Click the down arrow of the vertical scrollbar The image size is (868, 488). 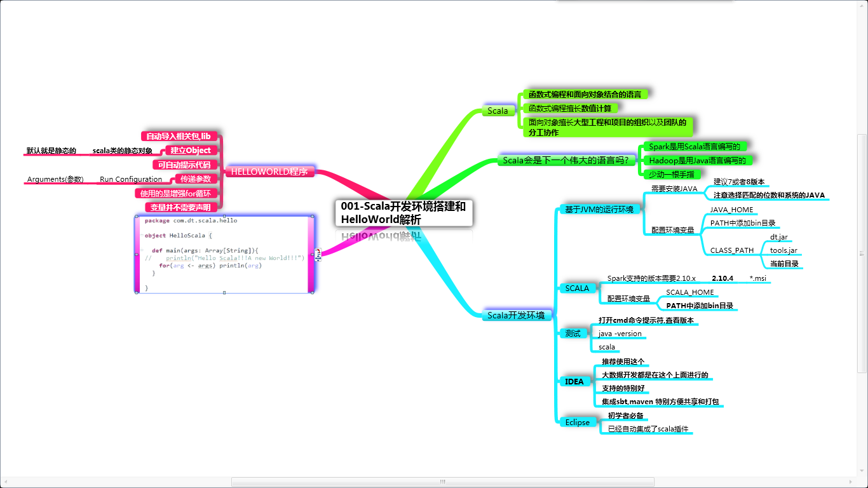tap(862, 471)
